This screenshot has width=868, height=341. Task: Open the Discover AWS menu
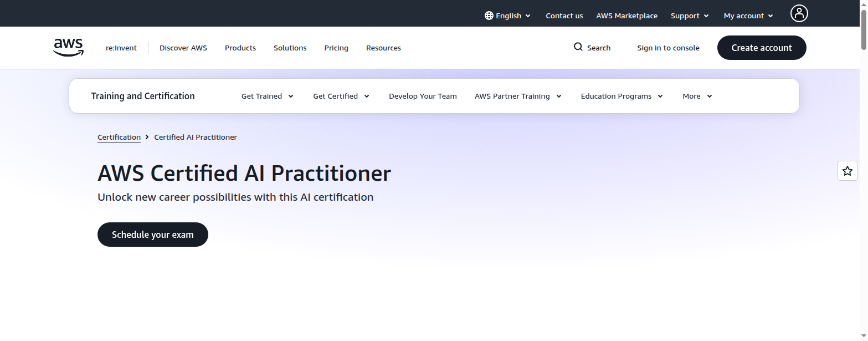[x=183, y=48]
